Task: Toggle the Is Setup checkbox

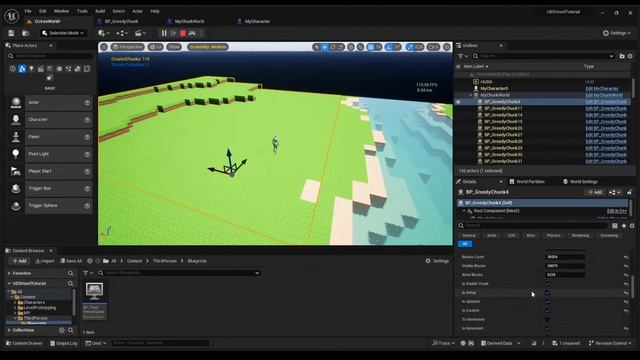Action: point(548,293)
